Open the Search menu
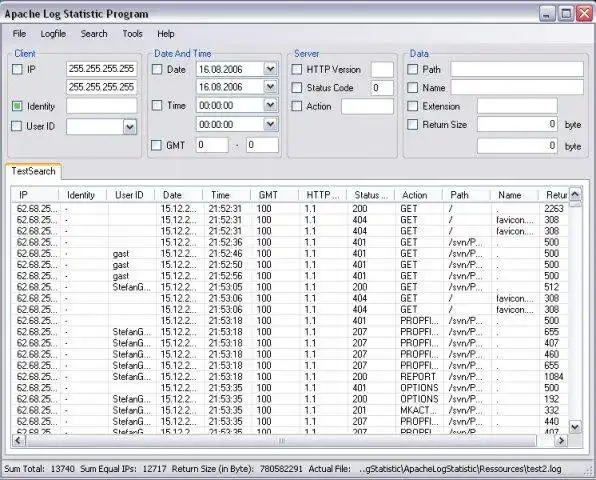The height and width of the screenshot is (480, 596). tap(94, 34)
